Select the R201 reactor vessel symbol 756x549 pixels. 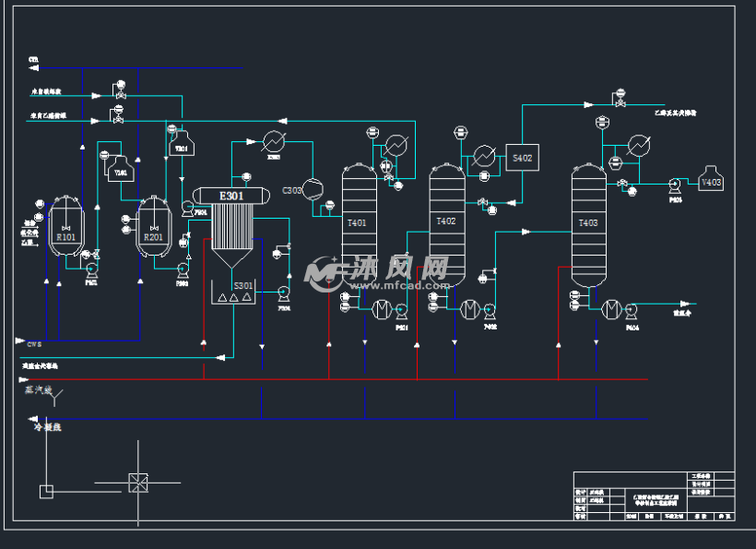point(154,226)
